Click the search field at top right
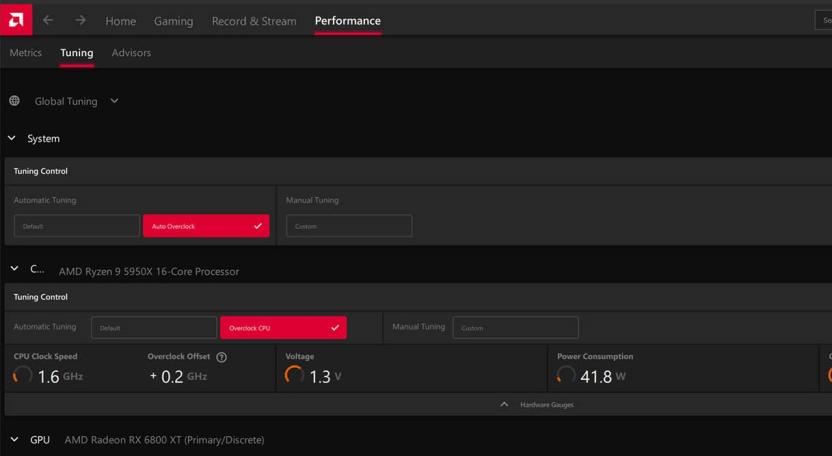832x456 pixels. click(x=824, y=20)
